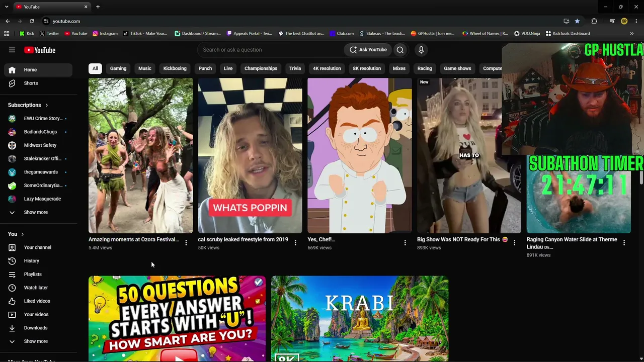Close the YouTube browser tab

click(x=86, y=7)
